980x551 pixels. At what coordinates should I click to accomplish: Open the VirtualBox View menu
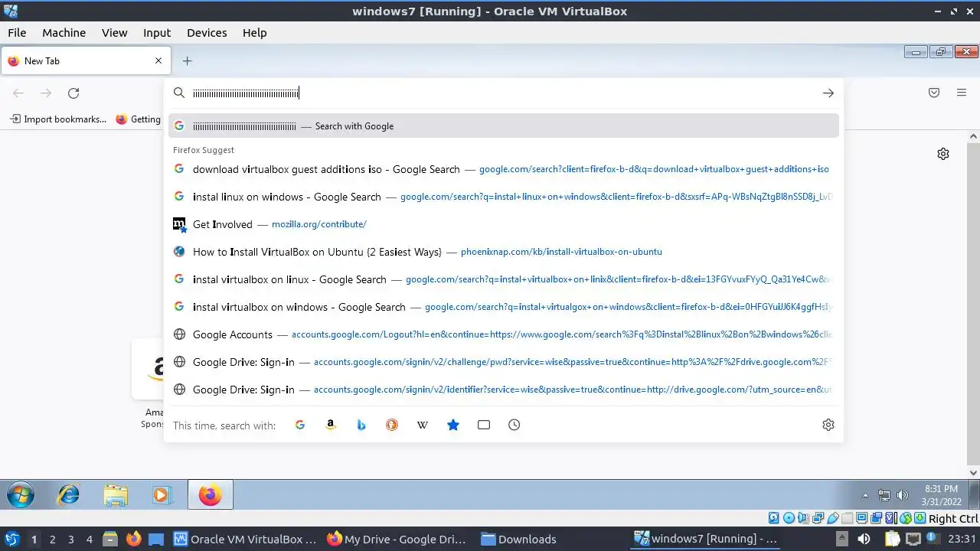114,33
